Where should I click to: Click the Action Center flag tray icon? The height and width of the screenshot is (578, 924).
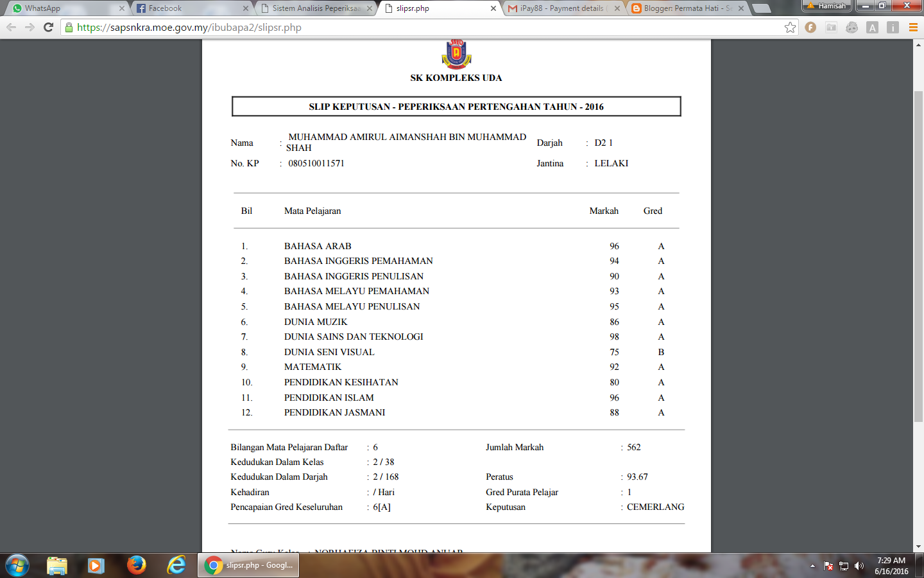coord(828,566)
